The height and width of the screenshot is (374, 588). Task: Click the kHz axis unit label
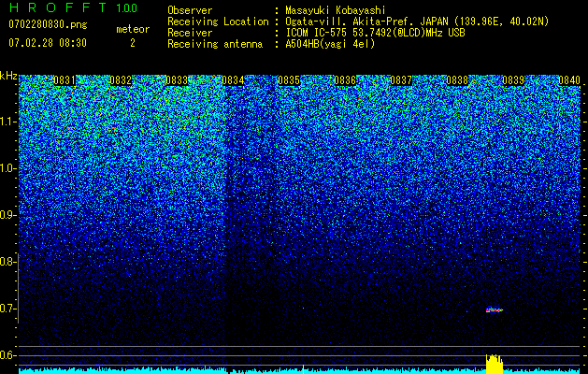[8, 76]
